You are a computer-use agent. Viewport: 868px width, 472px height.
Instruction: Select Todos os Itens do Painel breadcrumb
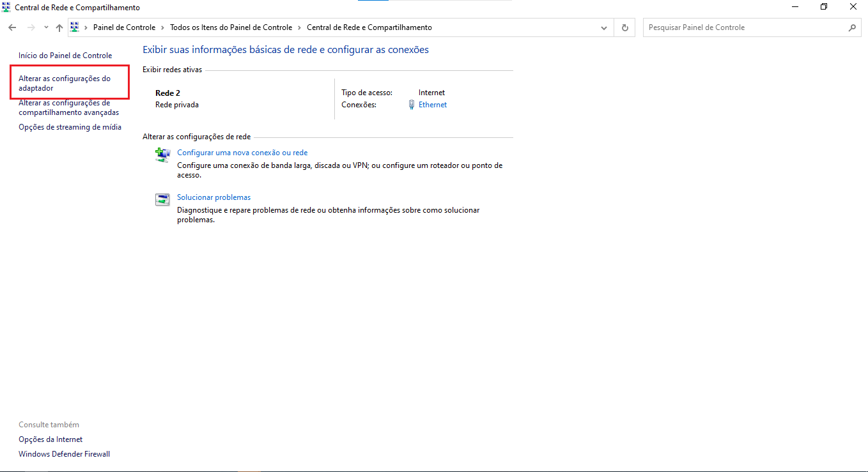click(231, 27)
